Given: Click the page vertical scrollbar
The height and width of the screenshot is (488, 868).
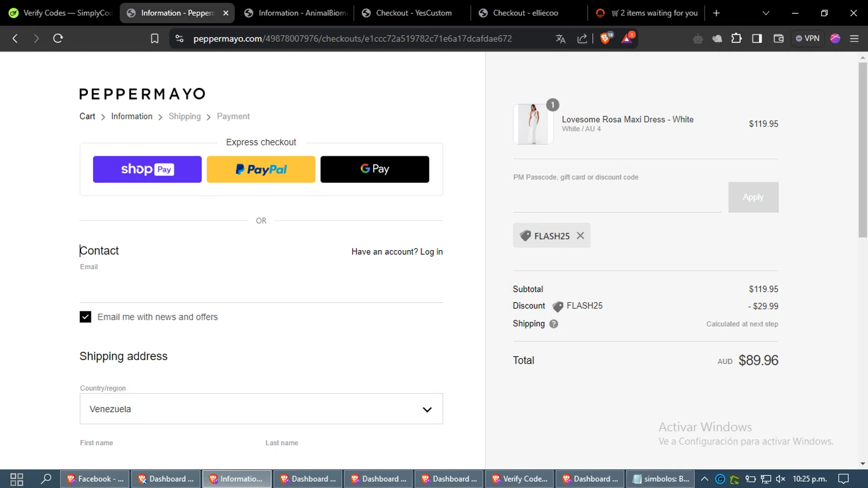Looking at the screenshot, I should [863, 151].
